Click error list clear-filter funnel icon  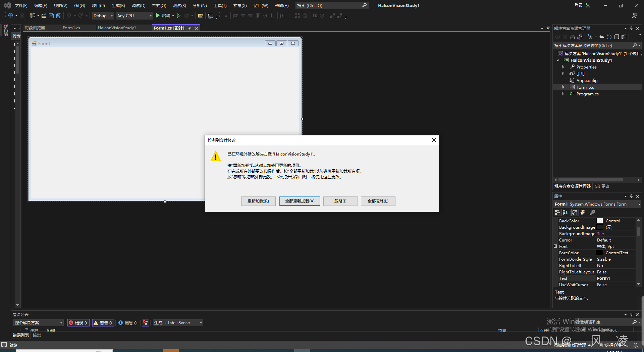(x=145, y=323)
